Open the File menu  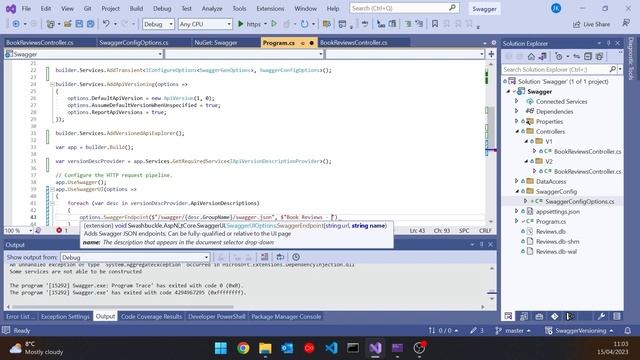pyautogui.click(x=26, y=8)
